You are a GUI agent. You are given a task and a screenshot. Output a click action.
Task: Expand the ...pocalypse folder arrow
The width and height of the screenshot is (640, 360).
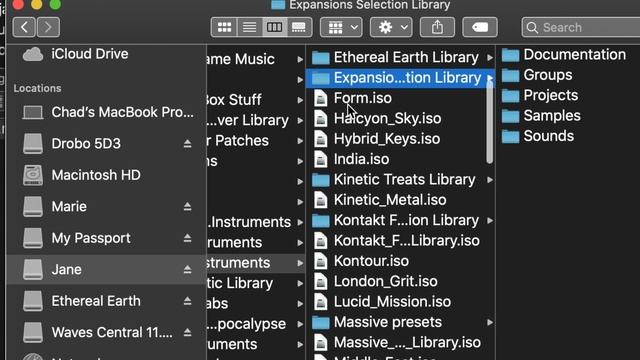pos(300,324)
